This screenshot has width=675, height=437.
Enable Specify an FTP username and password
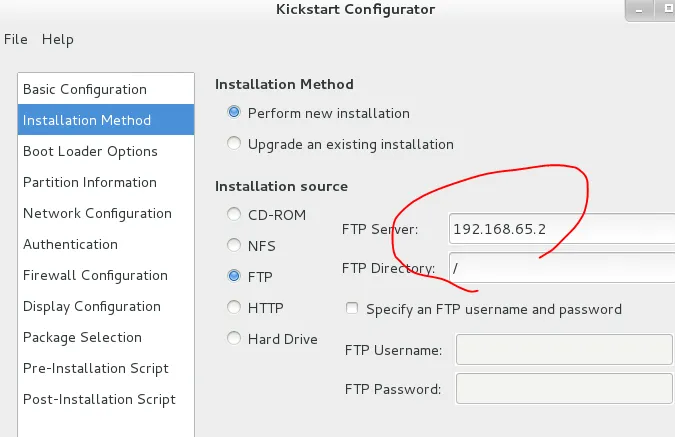pyautogui.click(x=352, y=309)
